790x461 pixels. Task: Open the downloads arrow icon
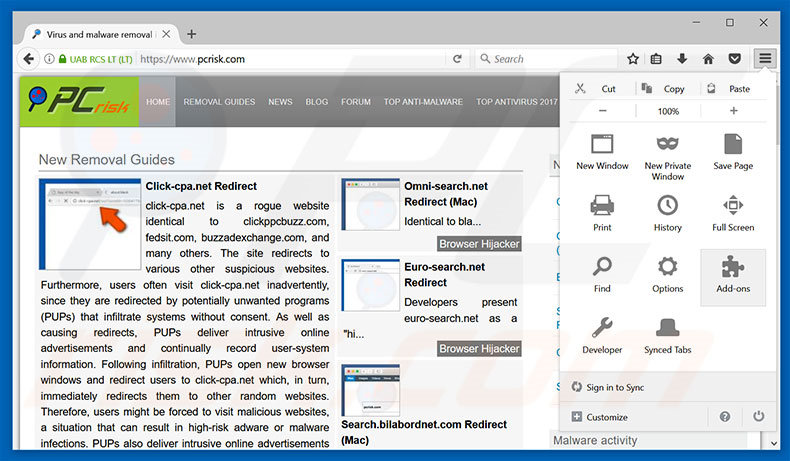pos(682,58)
